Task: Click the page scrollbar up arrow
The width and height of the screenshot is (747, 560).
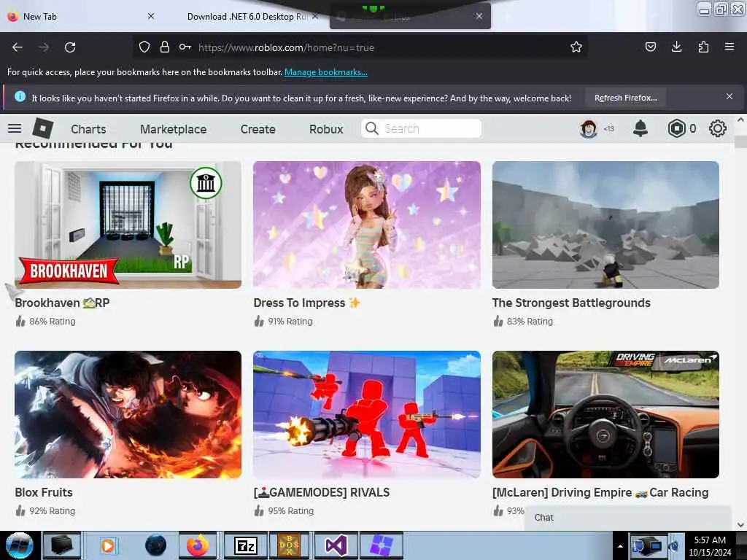Action: click(740, 120)
